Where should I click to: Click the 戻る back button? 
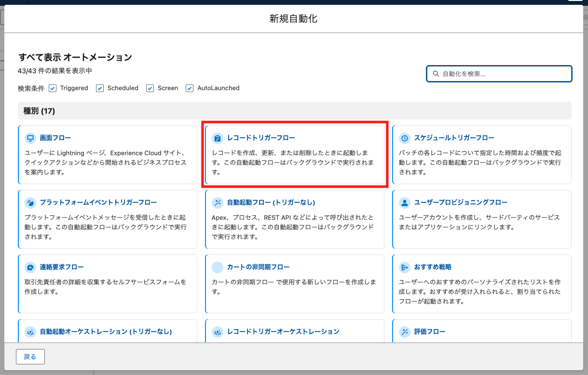30,357
